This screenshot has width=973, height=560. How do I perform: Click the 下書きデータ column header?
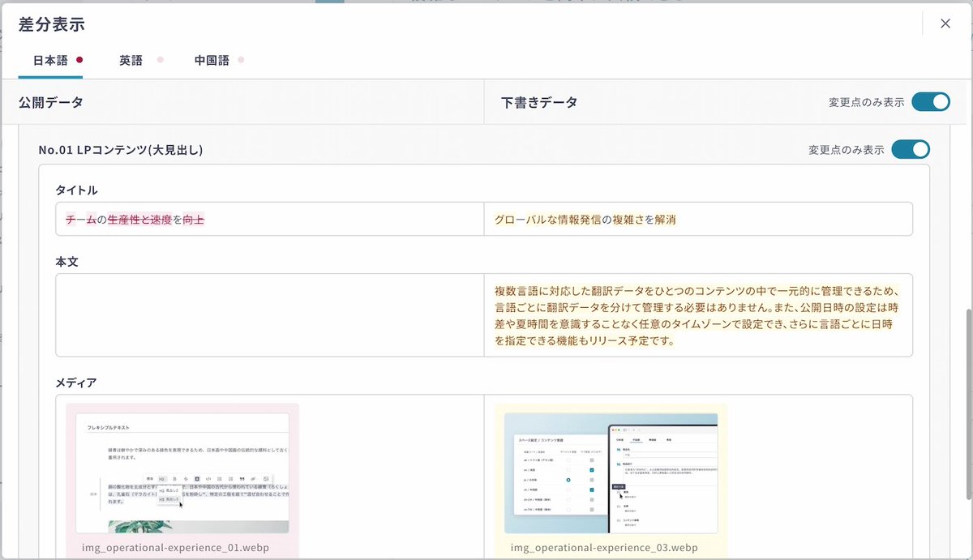click(539, 103)
